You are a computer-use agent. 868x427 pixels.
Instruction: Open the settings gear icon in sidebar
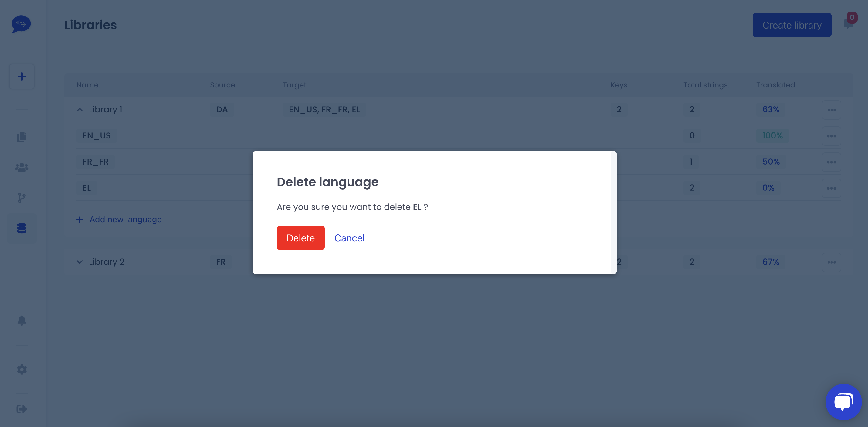point(22,369)
